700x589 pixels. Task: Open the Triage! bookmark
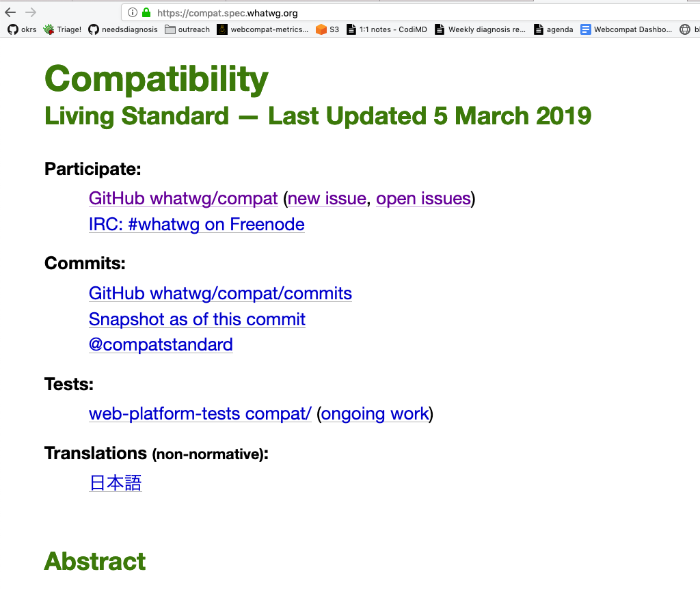click(62, 29)
